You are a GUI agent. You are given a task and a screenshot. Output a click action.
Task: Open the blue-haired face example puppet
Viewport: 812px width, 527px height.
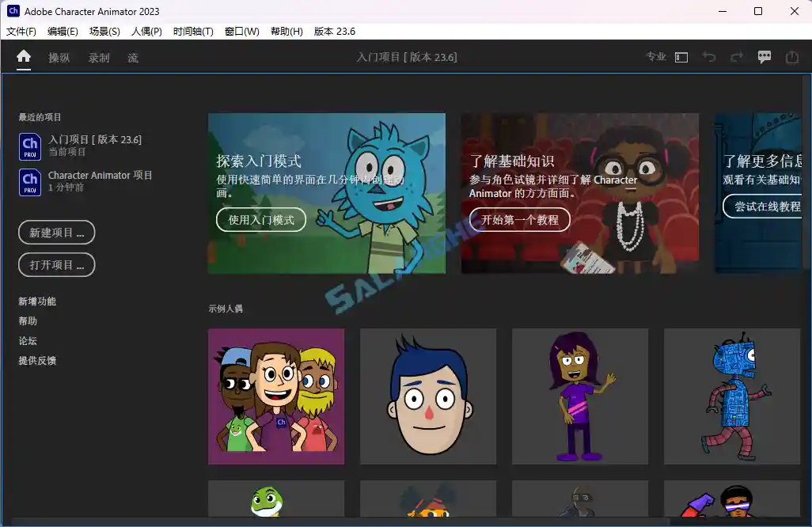point(427,396)
